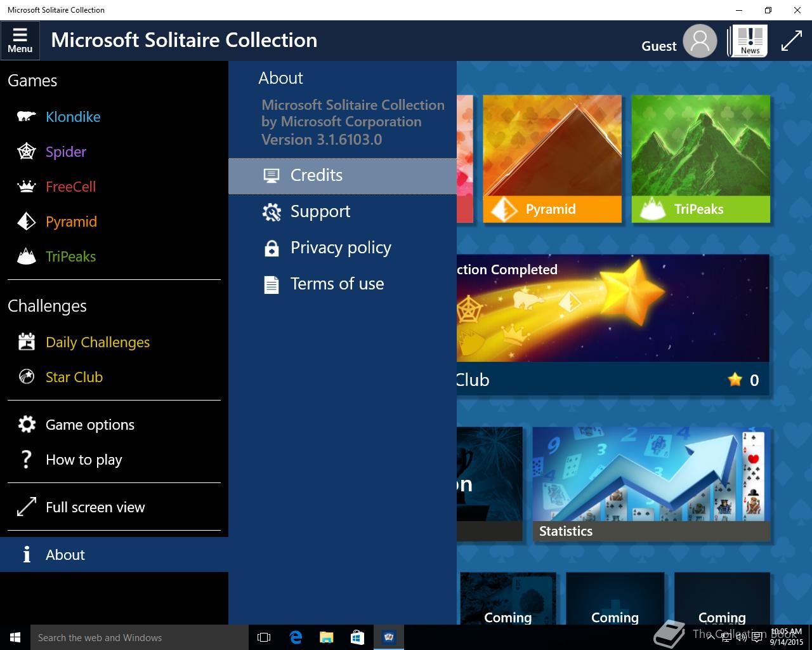Click the Klondike polar bear icon
This screenshot has height=650, width=812.
click(x=26, y=117)
